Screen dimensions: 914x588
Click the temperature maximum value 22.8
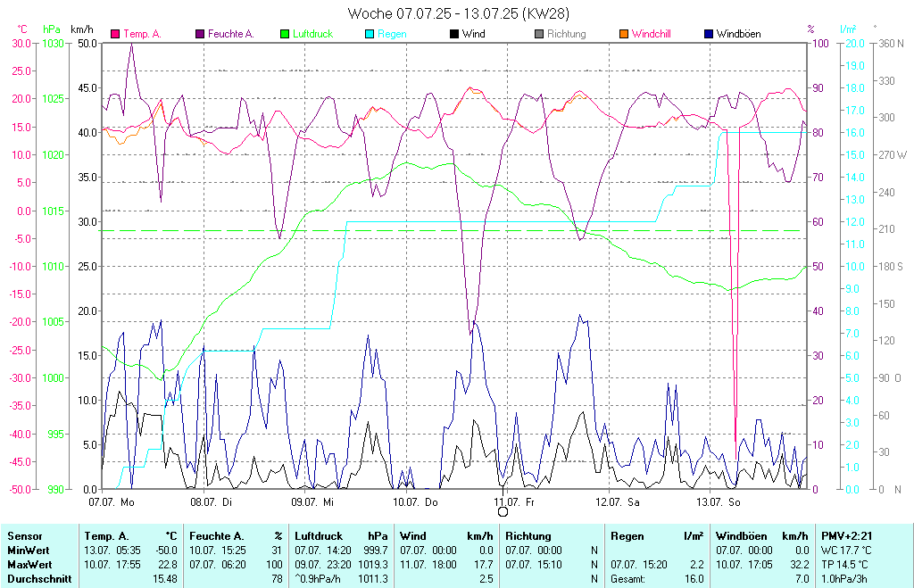[x=168, y=565]
